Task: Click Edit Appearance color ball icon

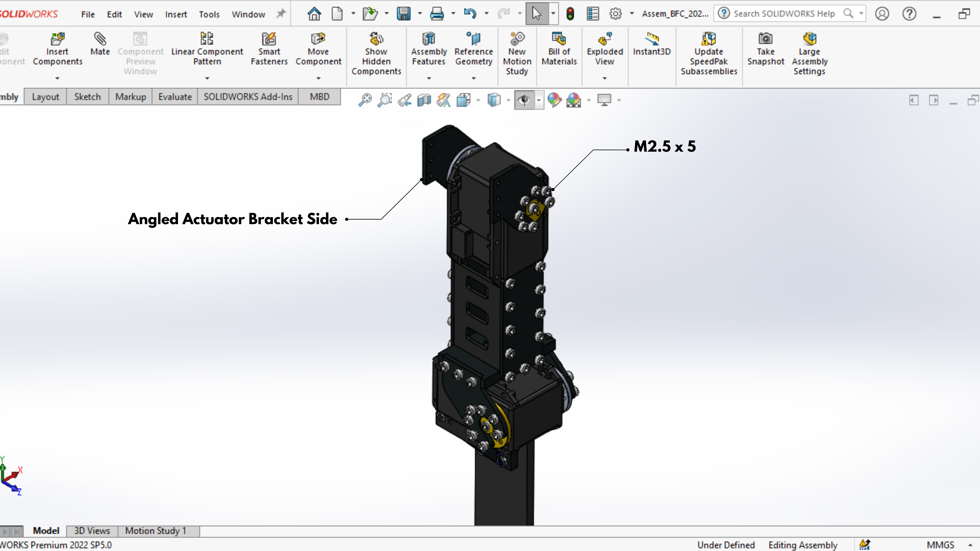Action: coord(554,100)
